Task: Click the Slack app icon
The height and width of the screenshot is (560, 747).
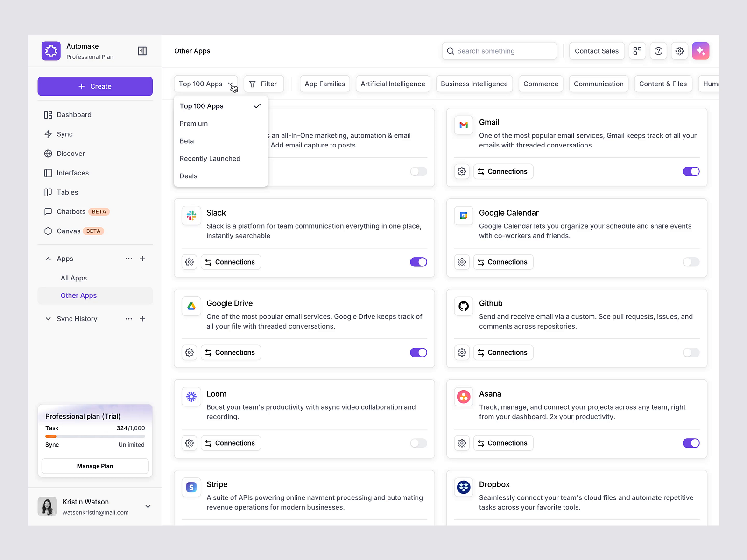Action: [191, 215]
